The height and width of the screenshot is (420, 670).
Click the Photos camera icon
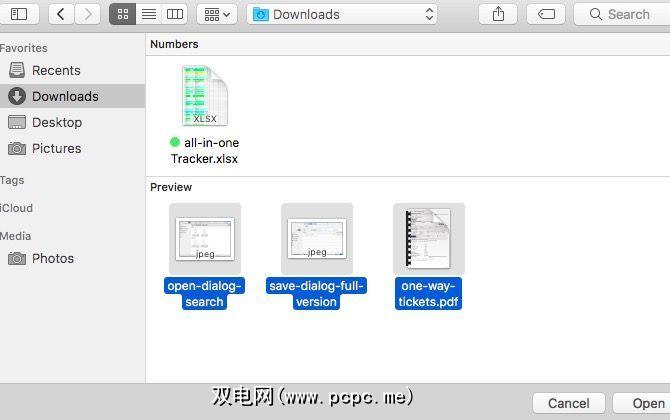click(x=17, y=258)
